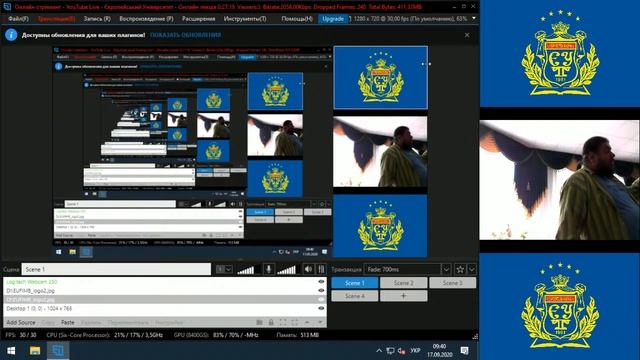The width and height of the screenshot is (640, 360).
Task: Dismiss the plugin update notification bar
Action: click(467, 35)
